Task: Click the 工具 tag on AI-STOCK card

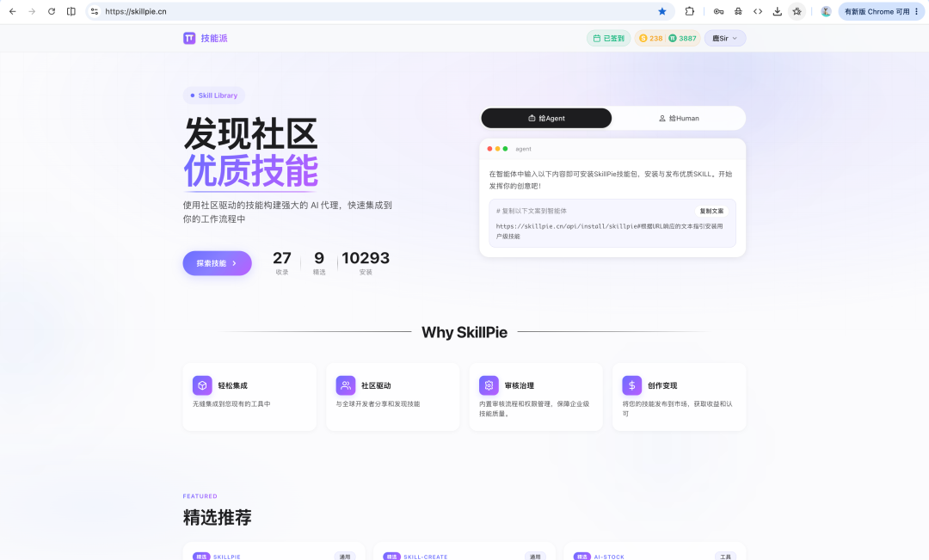Action: pos(725,557)
